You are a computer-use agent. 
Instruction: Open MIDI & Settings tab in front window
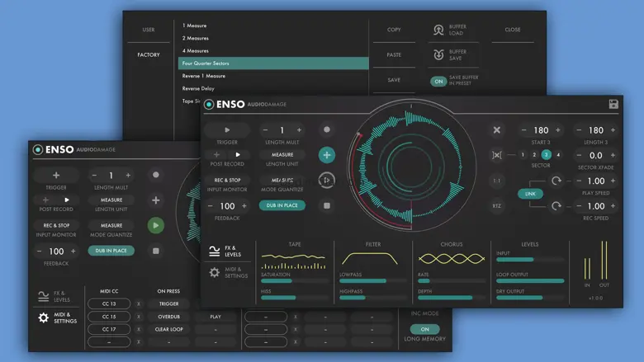(228, 272)
